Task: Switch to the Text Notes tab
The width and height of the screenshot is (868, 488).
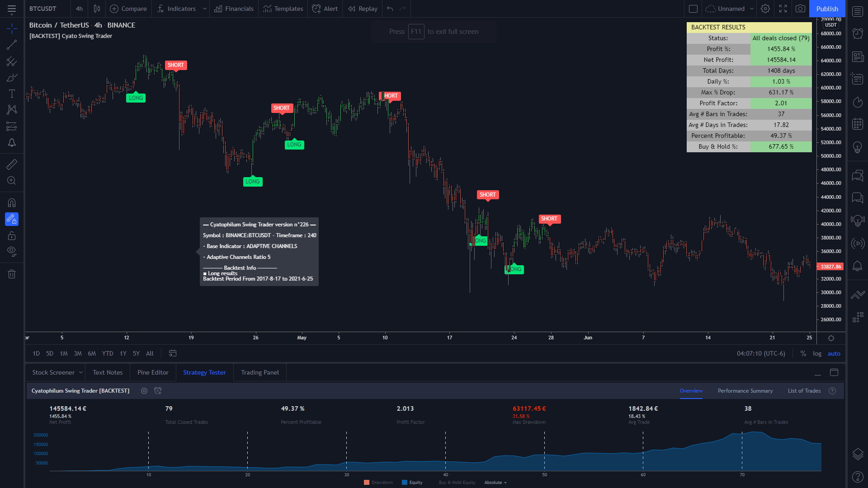Action: [108, 372]
